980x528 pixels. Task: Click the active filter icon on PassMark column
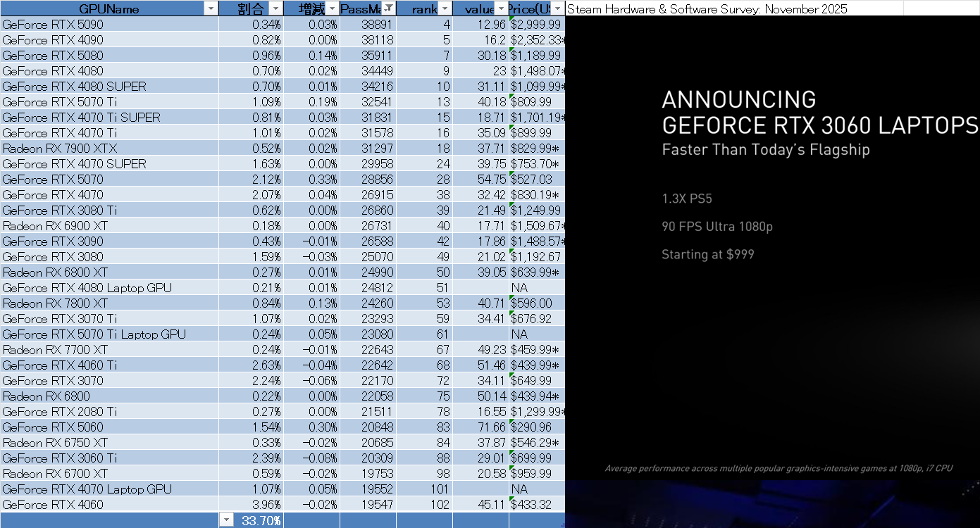(x=388, y=8)
